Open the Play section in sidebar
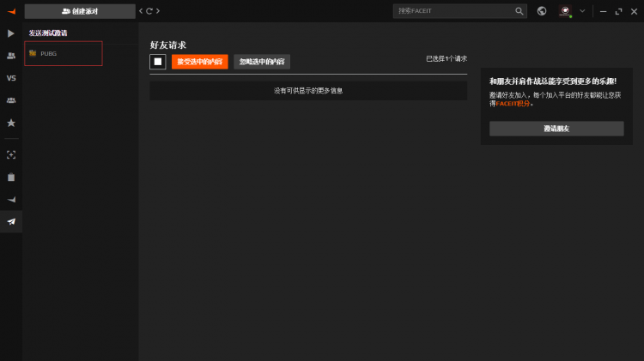The image size is (644, 361). [x=11, y=33]
